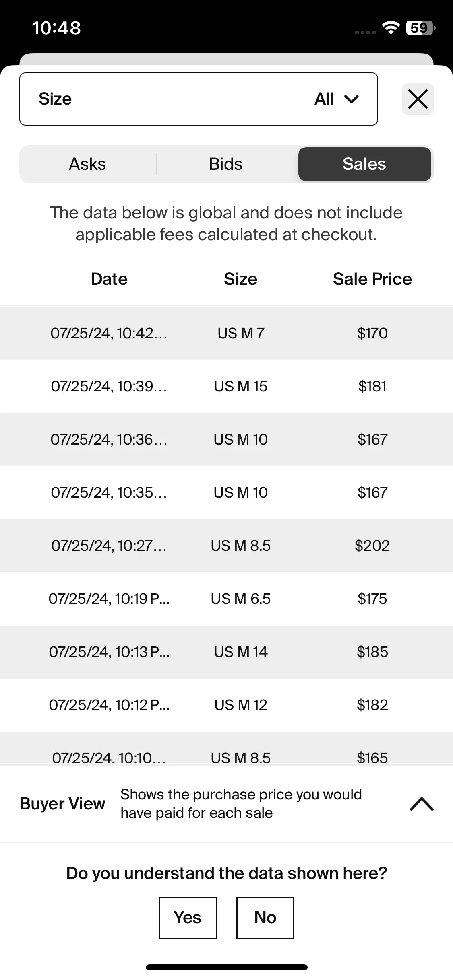Select the US M 15 sale row
The image size is (453, 980).
coord(226,387)
